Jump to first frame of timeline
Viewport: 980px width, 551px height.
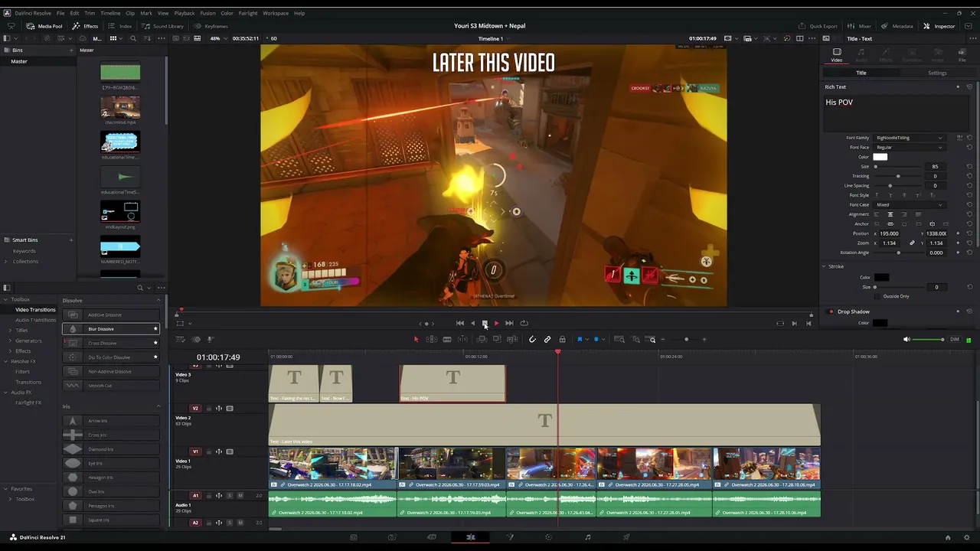459,323
